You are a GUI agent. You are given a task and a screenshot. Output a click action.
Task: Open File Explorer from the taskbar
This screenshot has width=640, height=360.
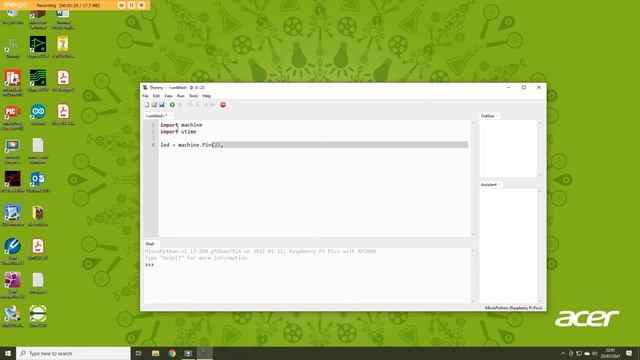click(x=156, y=353)
